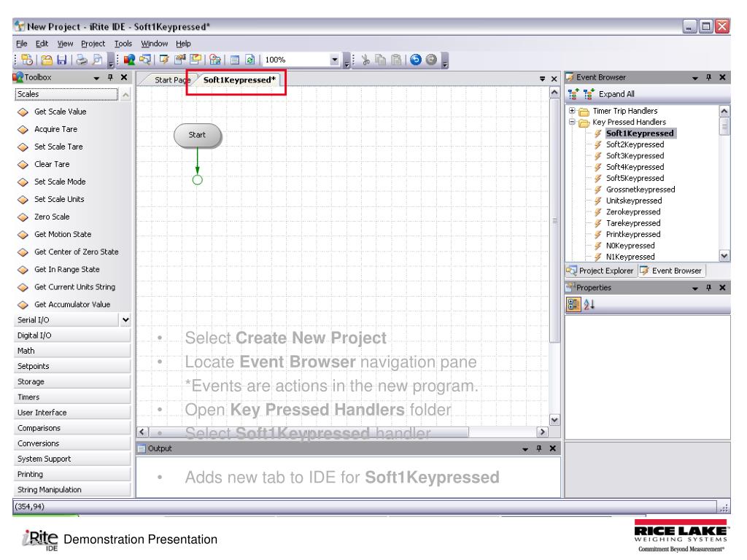This screenshot has height=560, width=747.
Task: Save the project with the floppy disk icon
Action: click(62, 60)
